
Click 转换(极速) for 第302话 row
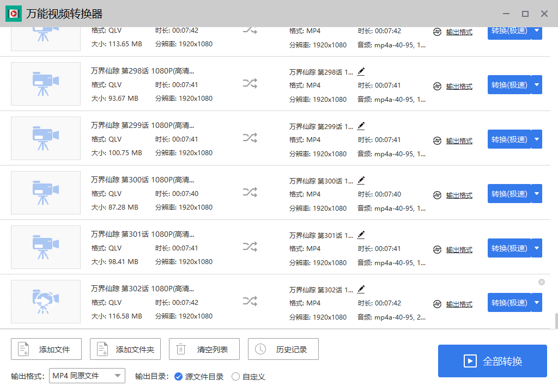(510, 302)
